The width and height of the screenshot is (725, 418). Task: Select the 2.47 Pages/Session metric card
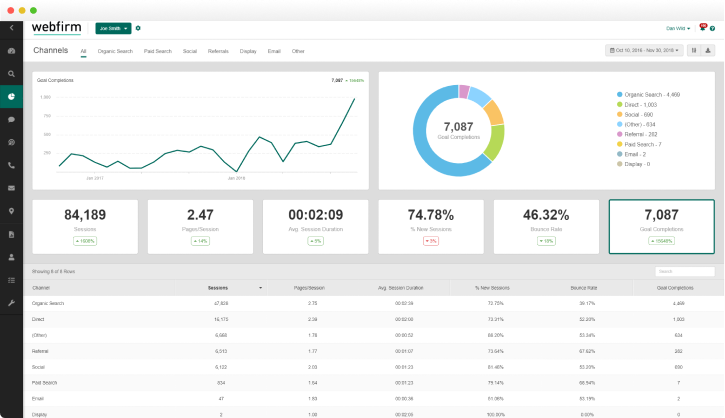(x=200, y=227)
